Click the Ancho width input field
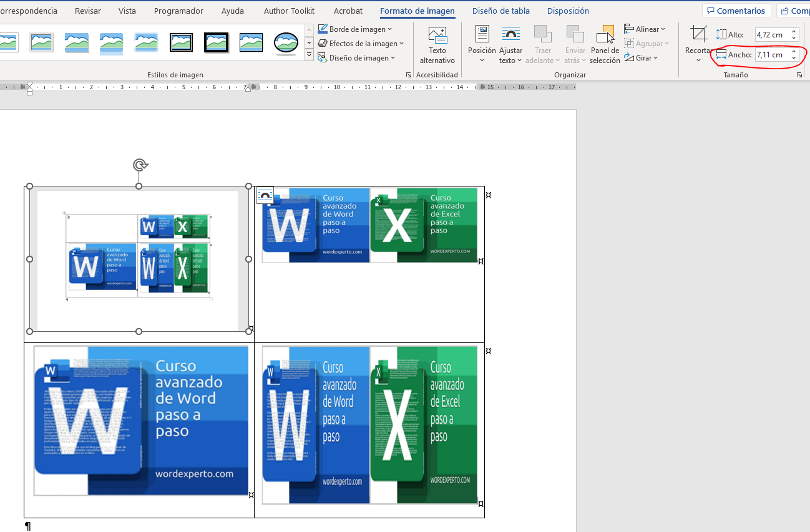810x532 pixels. pos(771,55)
